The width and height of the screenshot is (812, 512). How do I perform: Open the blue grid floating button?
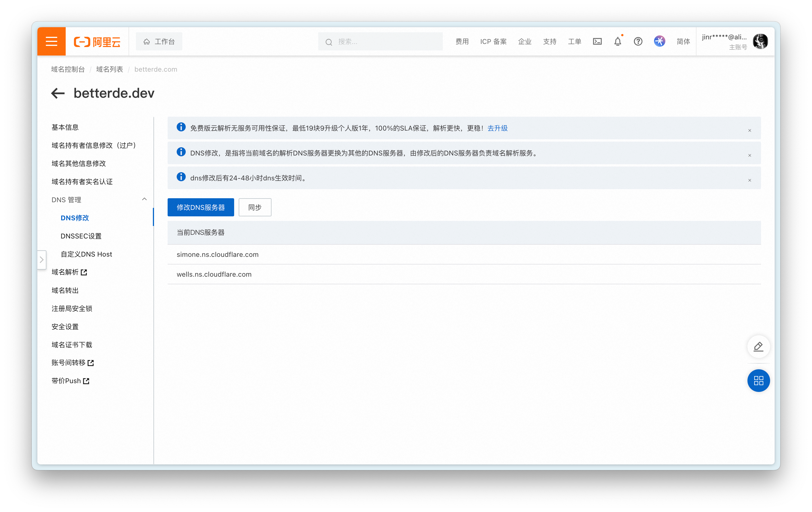[758, 381]
